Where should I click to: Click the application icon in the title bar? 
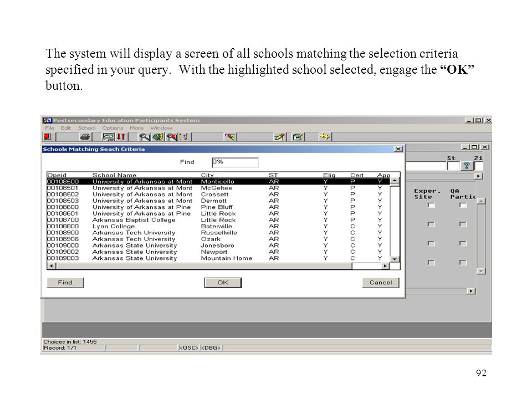[47, 120]
